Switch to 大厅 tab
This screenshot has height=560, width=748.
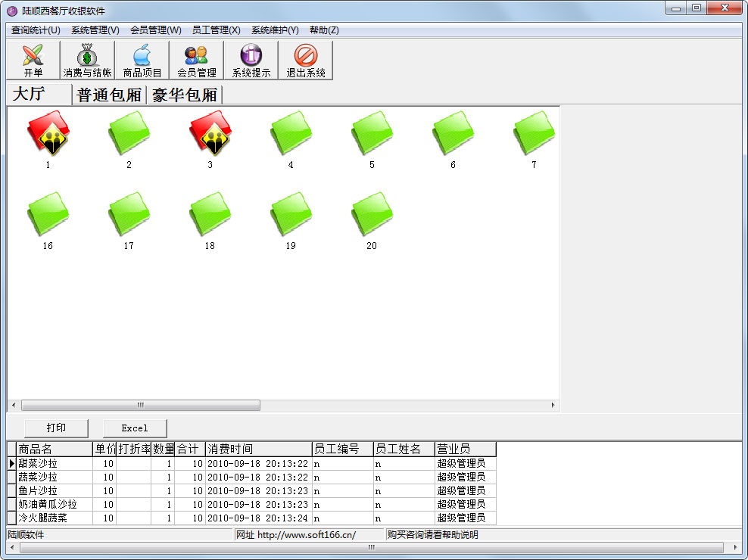(x=39, y=94)
